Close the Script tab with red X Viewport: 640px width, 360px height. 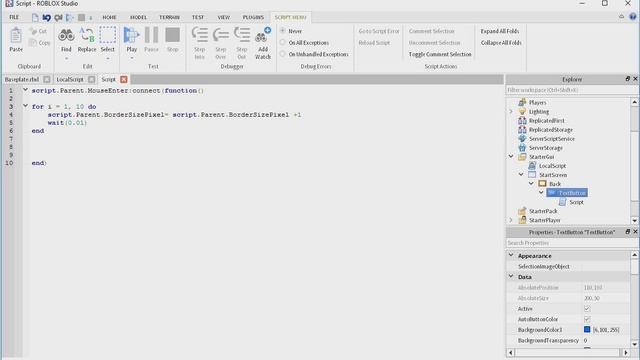[x=124, y=79]
